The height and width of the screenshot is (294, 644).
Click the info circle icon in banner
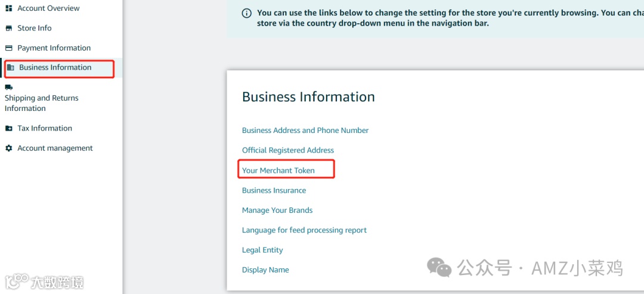(246, 13)
